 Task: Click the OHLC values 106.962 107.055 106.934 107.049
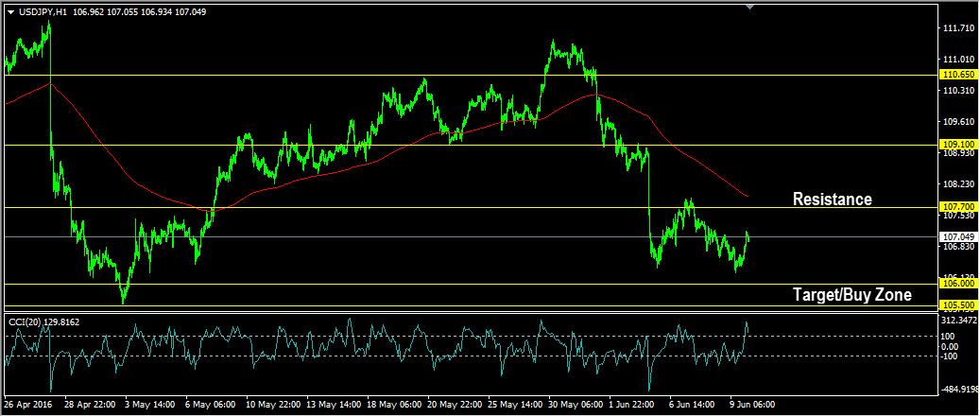139,12
